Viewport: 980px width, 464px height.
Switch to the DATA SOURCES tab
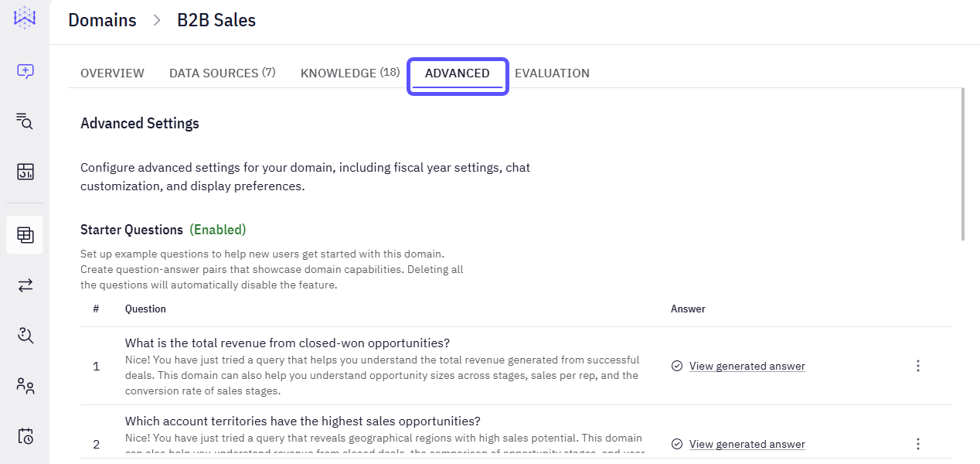[223, 73]
